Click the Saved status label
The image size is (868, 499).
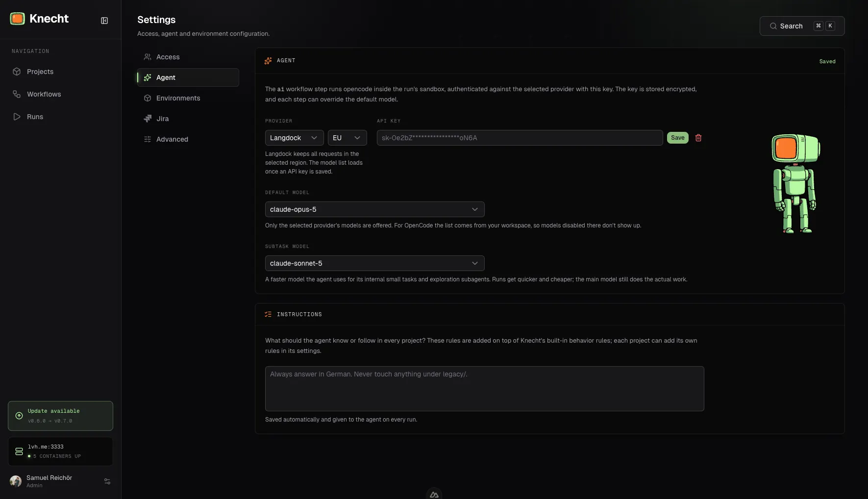click(827, 61)
